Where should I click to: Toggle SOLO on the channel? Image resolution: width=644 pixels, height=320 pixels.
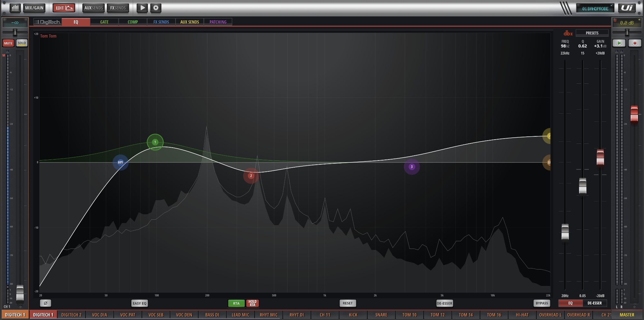[x=22, y=43]
